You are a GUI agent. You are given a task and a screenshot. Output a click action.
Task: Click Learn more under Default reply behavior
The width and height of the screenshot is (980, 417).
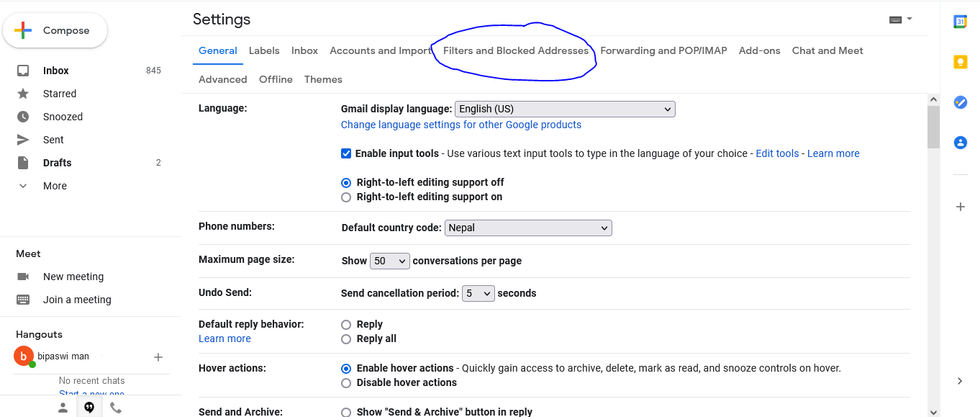pos(224,338)
